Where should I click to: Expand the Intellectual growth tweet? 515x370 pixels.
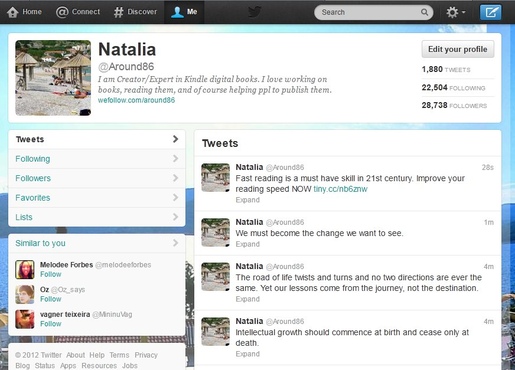tap(248, 354)
